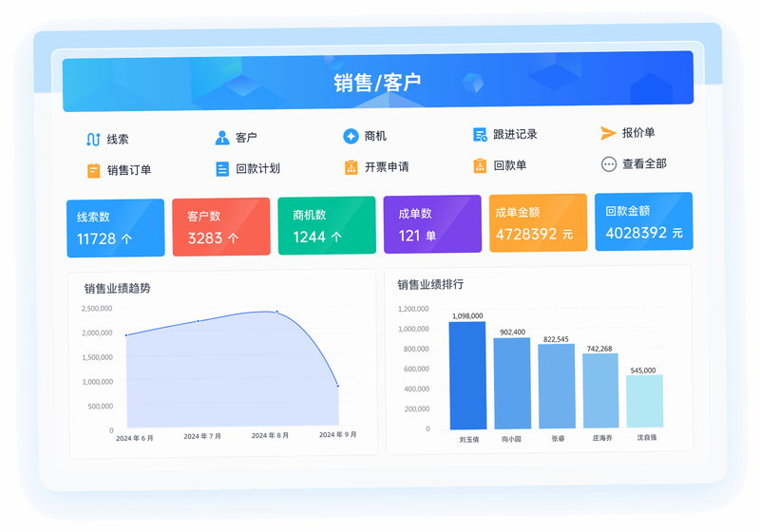The image size is (760, 532).
Task: Open the 跟进记录 link
Action: click(x=515, y=134)
